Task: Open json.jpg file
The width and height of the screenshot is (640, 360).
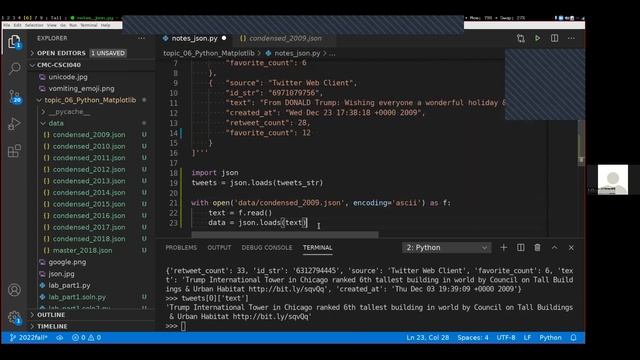Action: (61, 273)
